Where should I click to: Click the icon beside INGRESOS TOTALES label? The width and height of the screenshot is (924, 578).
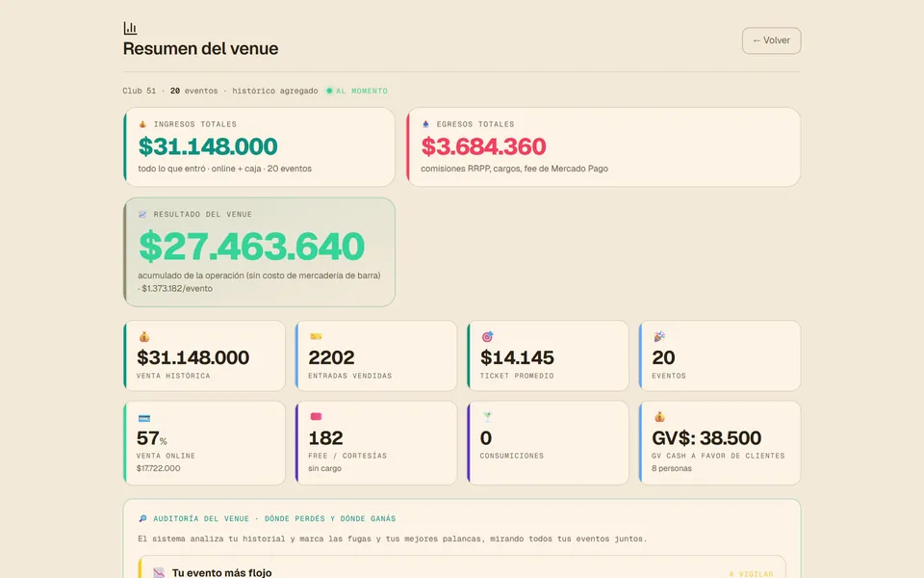(142, 124)
